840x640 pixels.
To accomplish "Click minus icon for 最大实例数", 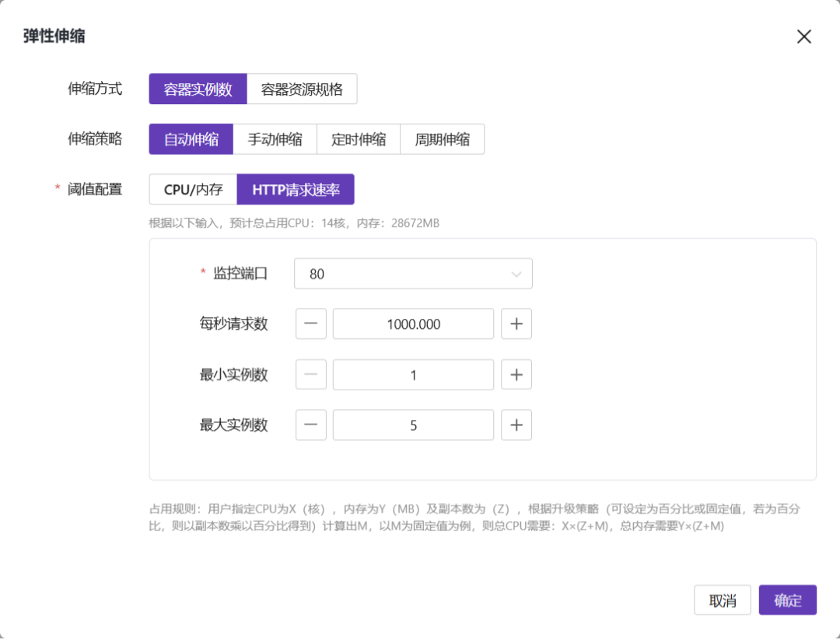I will point(311,425).
